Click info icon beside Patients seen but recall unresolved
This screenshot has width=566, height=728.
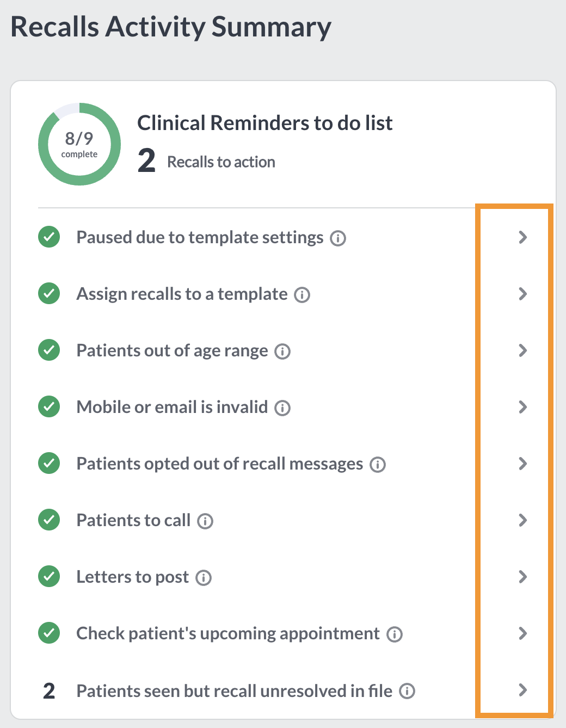[407, 691]
